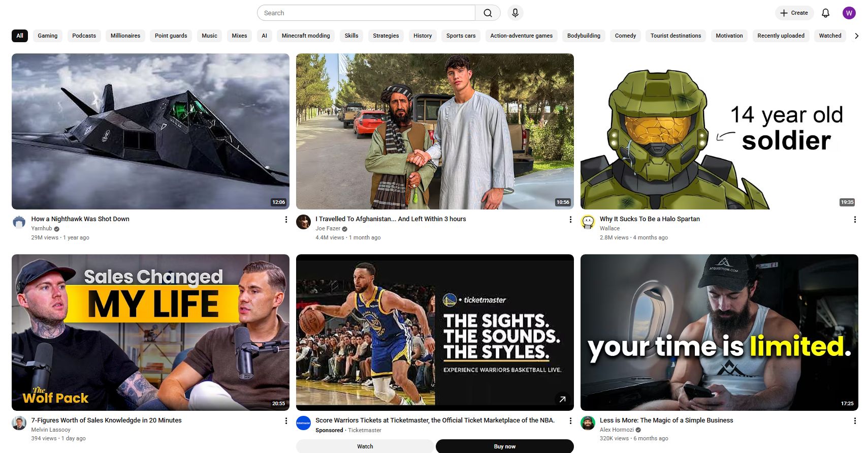Filter by Minecraft modding chip
Screen dimensions: 868x453
(x=306, y=36)
